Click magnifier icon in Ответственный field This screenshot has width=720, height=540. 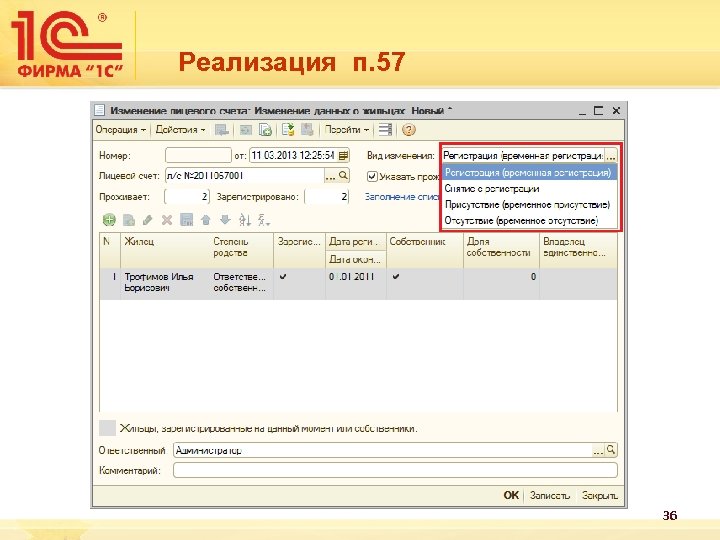click(x=611, y=450)
